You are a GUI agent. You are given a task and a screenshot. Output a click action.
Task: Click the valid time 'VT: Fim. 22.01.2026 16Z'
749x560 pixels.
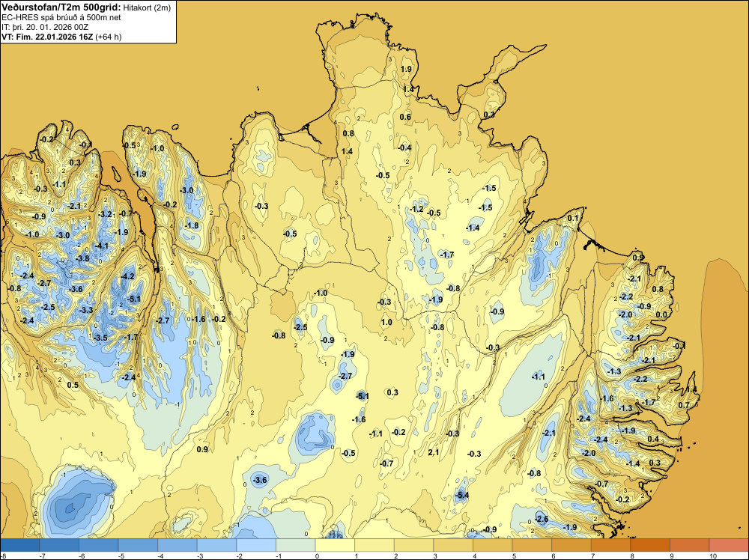[47, 37]
